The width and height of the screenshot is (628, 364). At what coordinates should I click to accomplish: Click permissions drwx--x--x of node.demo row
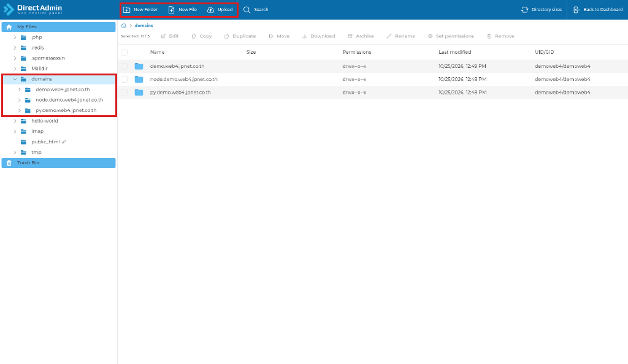pyautogui.click(x=354, y=79)
